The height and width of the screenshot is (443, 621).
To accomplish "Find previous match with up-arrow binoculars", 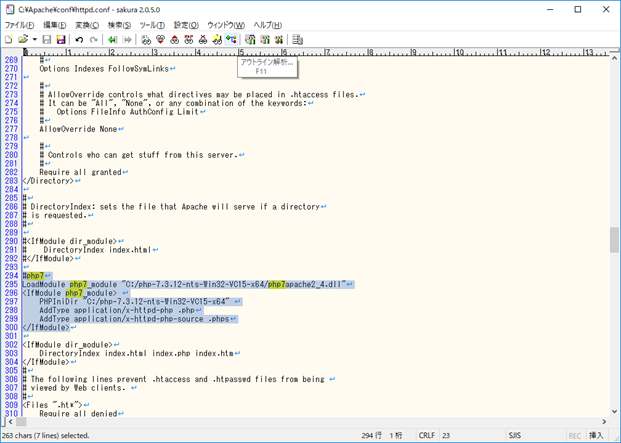I will 175,40.
